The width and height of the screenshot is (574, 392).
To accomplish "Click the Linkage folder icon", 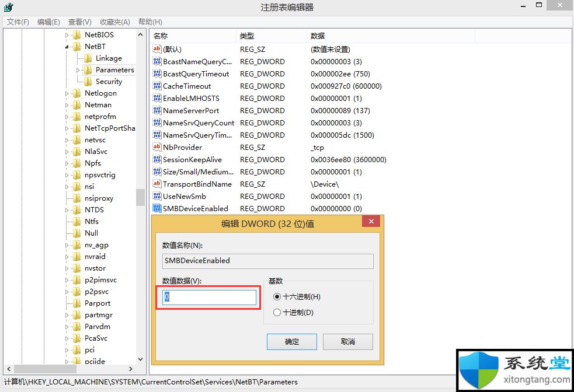I will click(x=88, y=58).
